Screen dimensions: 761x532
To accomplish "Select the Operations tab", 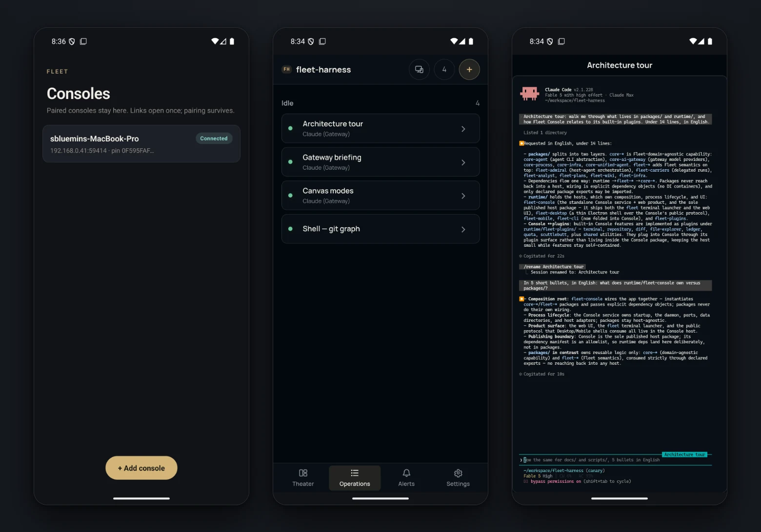I will tap(355, 478).
